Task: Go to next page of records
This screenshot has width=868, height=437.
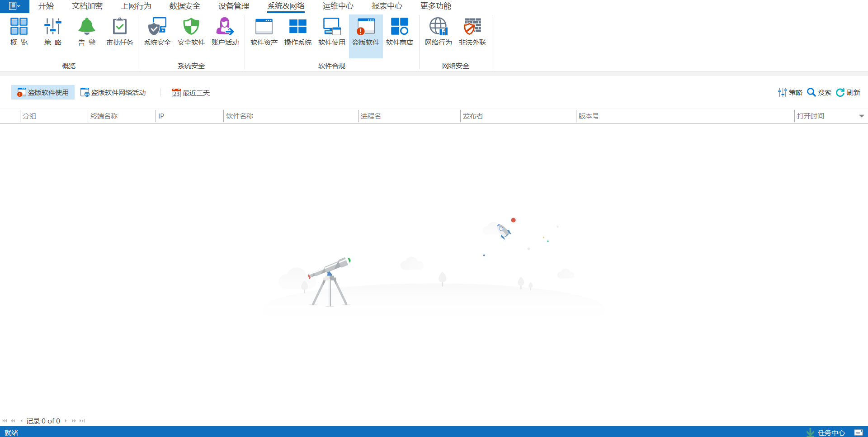Action: pos(74,421)
